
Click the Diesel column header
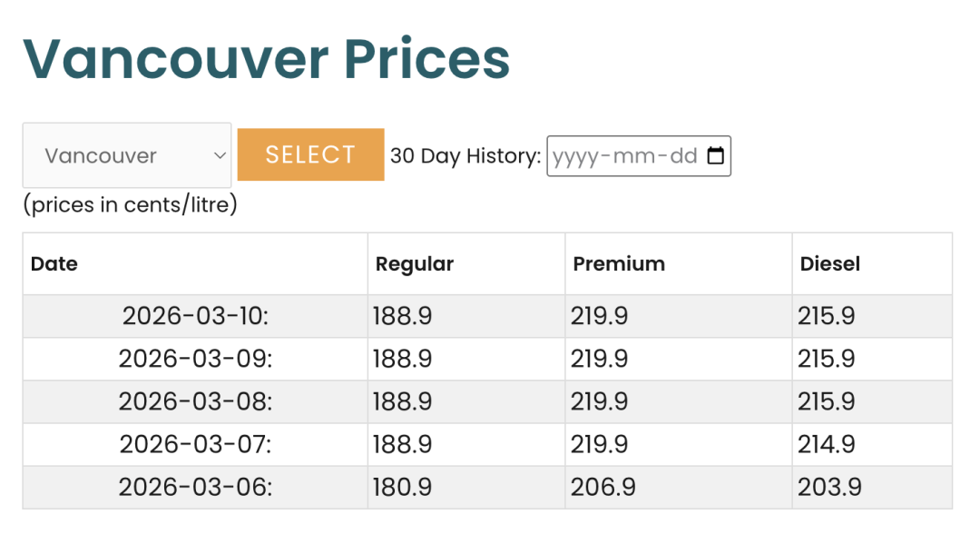pos(829,264)
